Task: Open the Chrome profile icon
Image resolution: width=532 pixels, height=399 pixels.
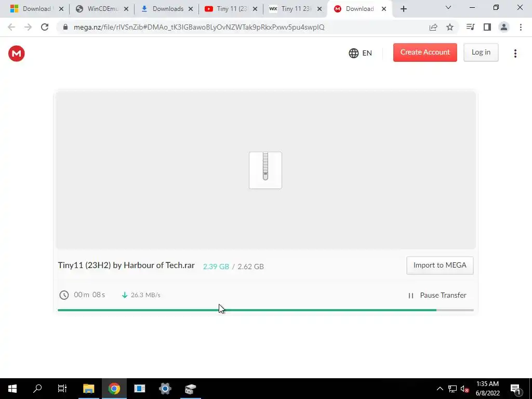Action: point(504,27)
